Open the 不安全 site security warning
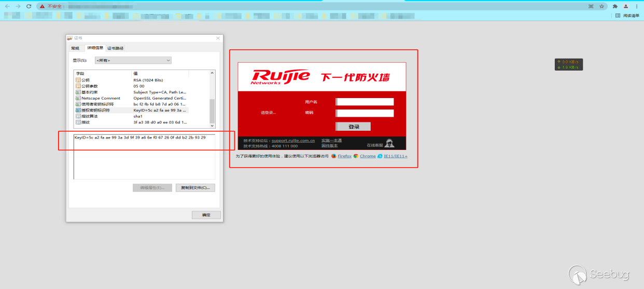This screenshot has height=289, width=644. 50,6
